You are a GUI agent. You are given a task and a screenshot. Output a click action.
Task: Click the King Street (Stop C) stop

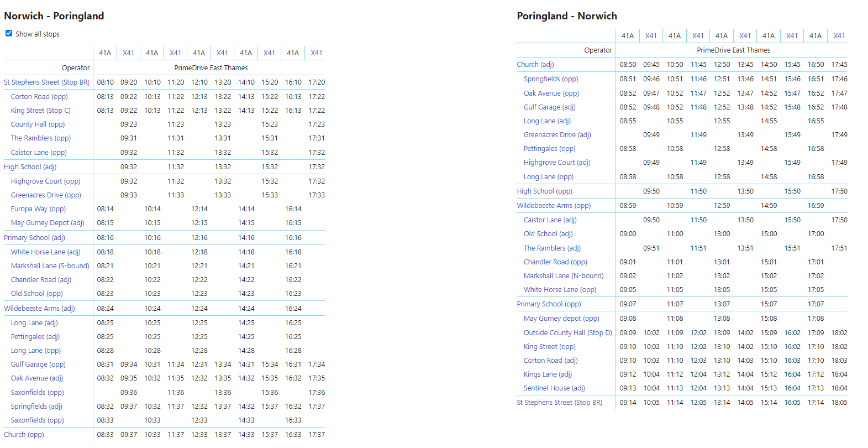40,111
